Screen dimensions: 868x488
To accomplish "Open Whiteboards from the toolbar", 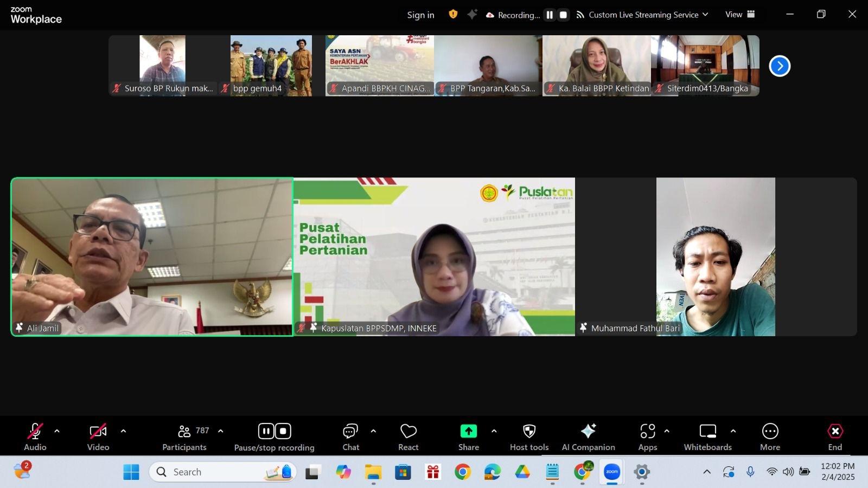I will (707, 436).
